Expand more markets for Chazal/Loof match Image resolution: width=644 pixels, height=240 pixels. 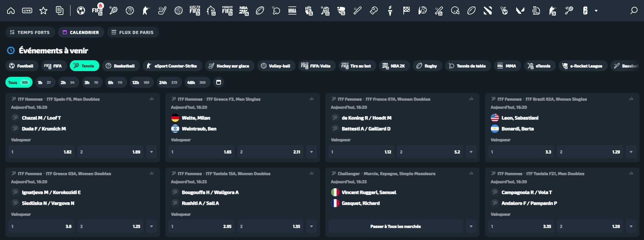(152, 152)
